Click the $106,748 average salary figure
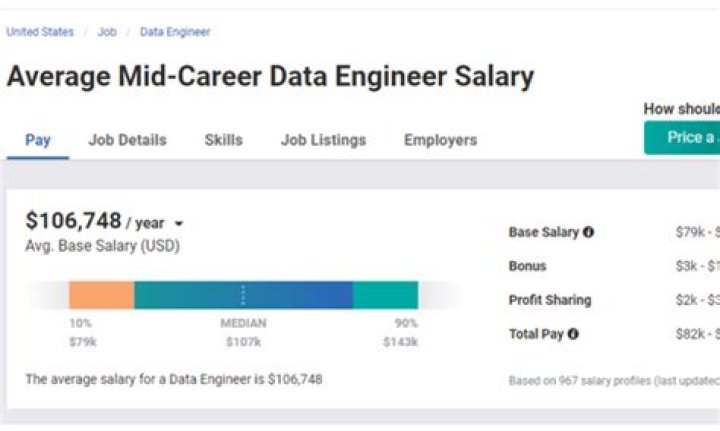Viewport: 720px width, 431px height. point(73,221)
